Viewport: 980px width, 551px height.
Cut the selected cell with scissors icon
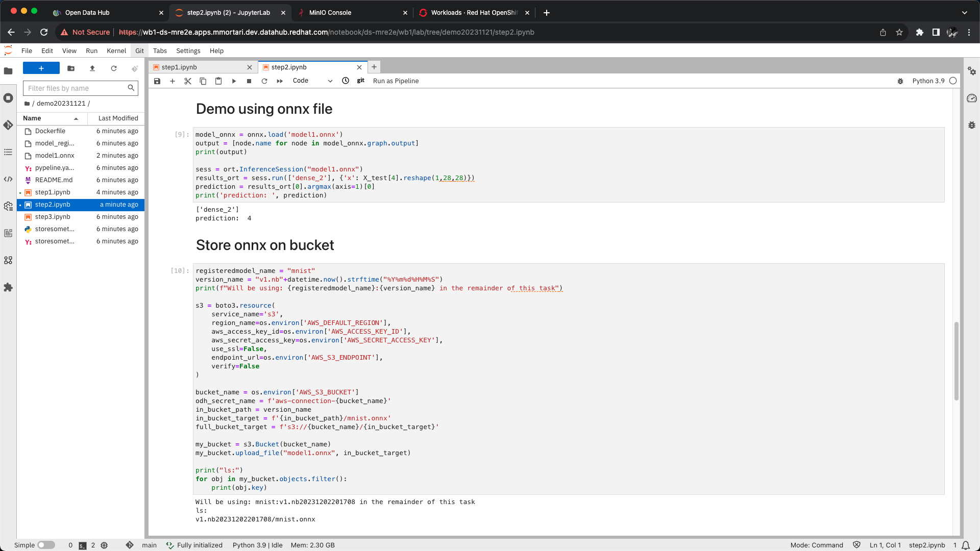[188, 81]
